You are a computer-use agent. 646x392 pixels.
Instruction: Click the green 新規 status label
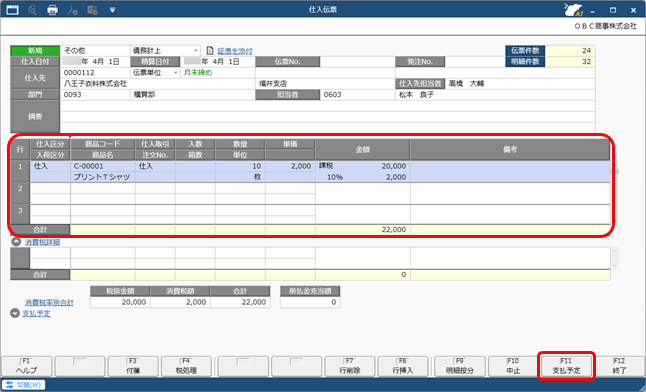[35, 50]
